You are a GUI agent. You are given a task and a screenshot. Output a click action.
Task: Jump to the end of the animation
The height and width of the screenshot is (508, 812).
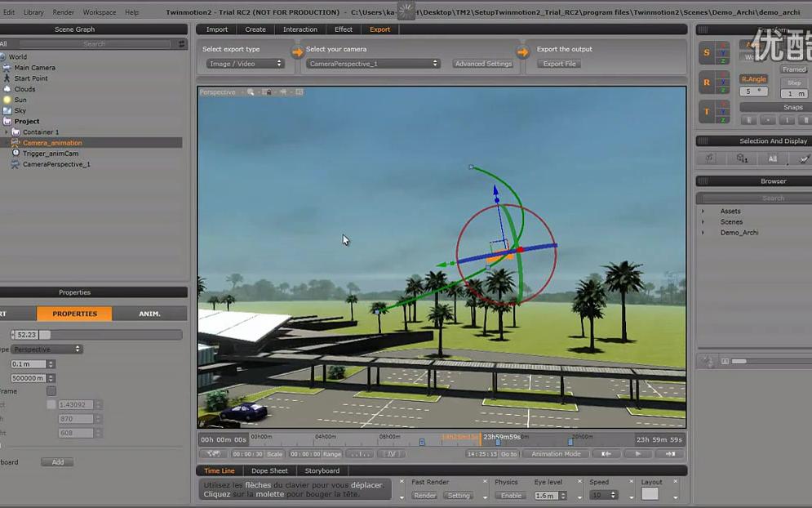[x=670, y=454]
